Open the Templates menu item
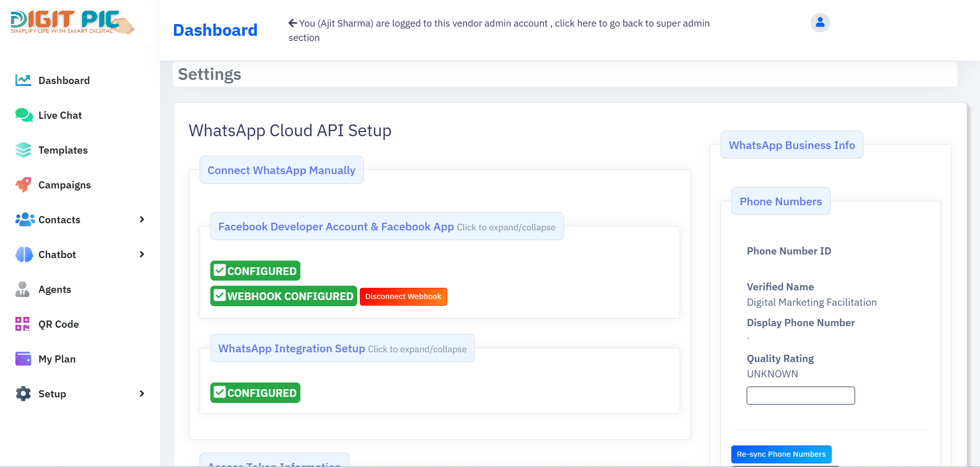The width and height of the screenshot is (980, 468). (x=63, y=150)
